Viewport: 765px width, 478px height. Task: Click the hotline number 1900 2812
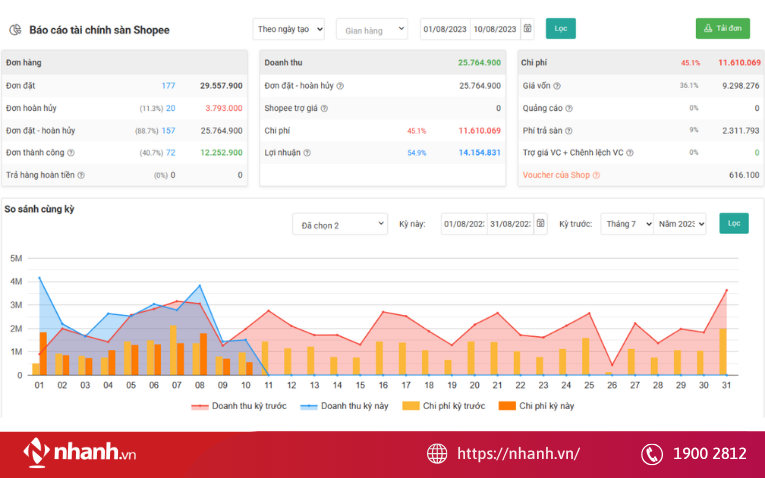point(709,454)
